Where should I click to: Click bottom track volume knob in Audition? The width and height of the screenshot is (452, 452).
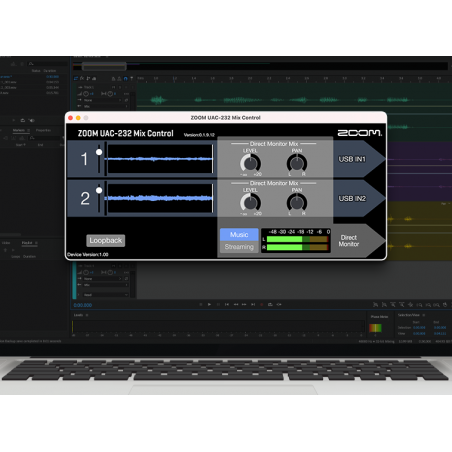(x=86, y=272)
